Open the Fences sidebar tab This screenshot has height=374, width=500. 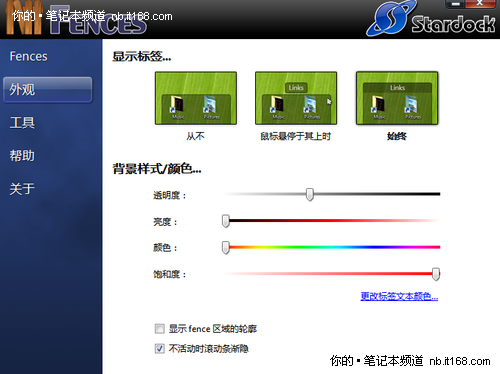tap(29, 56)
